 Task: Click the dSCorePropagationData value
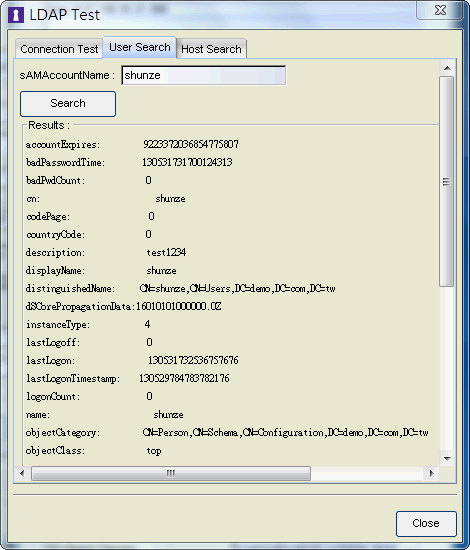pyautogui.click(x=179, y=306)
